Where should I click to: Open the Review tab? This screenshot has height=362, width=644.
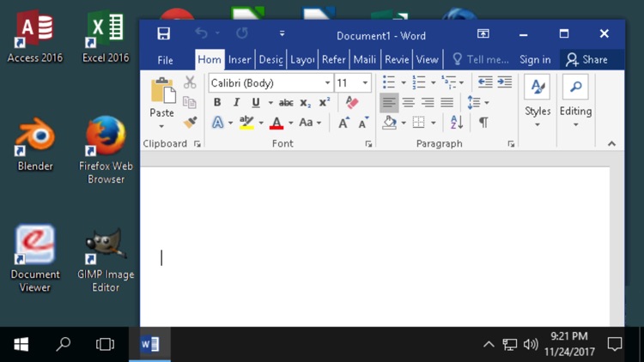[x=397, y=59]
